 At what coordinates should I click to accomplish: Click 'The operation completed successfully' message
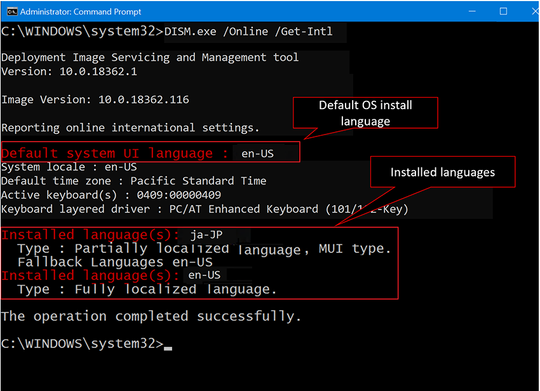151,316
